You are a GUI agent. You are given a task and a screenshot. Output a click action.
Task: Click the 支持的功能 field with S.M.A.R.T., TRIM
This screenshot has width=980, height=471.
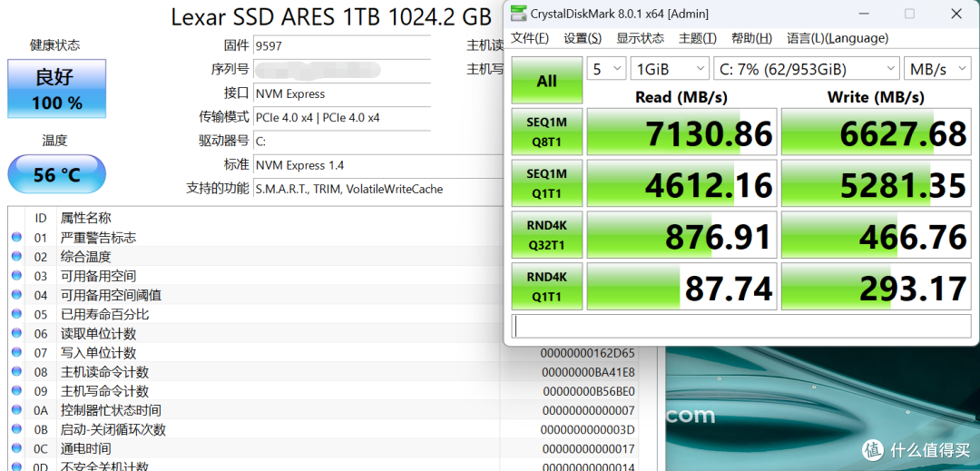click(378, 189)
